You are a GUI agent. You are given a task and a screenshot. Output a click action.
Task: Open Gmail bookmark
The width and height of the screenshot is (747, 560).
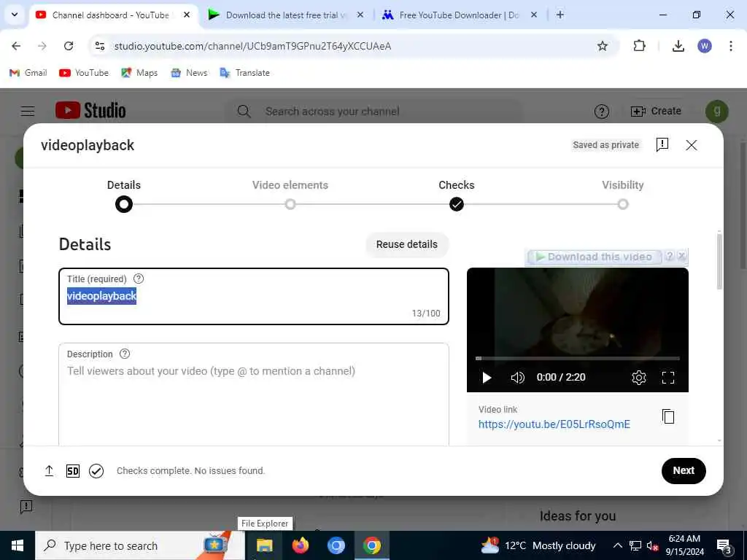pos(28,73)
